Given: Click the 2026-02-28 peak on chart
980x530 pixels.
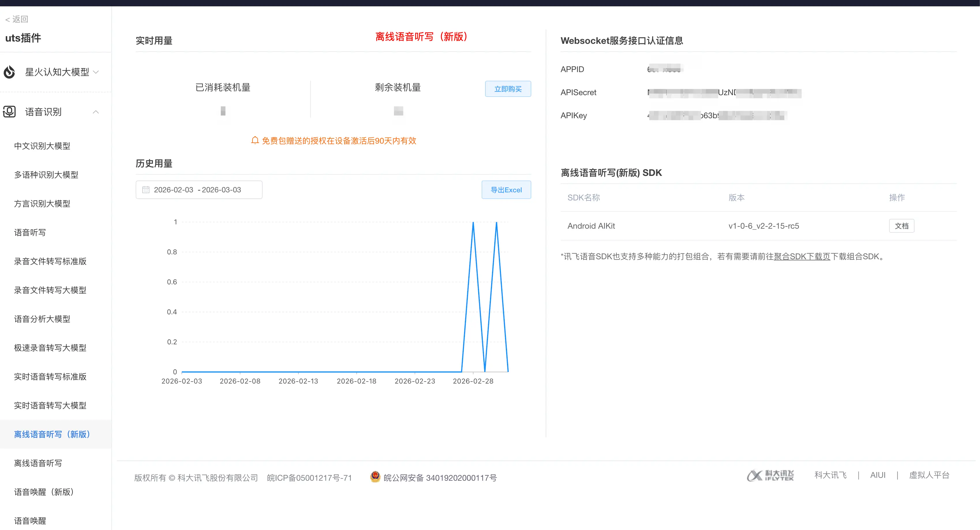Looking at the screenshot, I should point(473,222).
